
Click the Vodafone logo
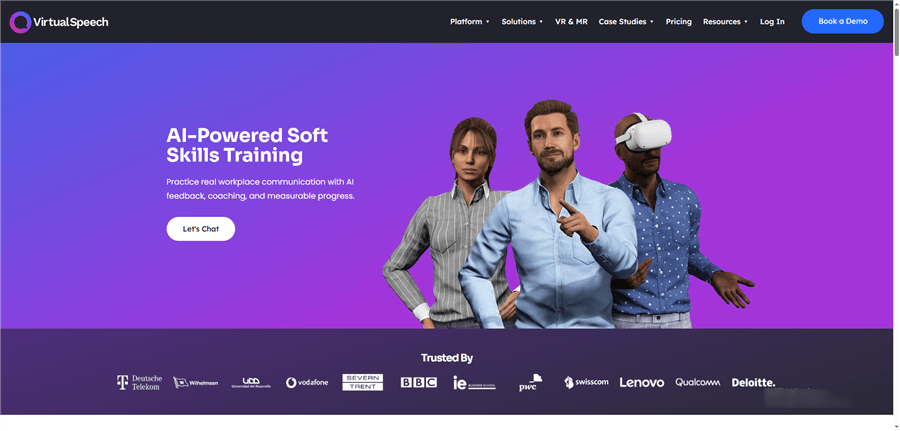[307, 383]
